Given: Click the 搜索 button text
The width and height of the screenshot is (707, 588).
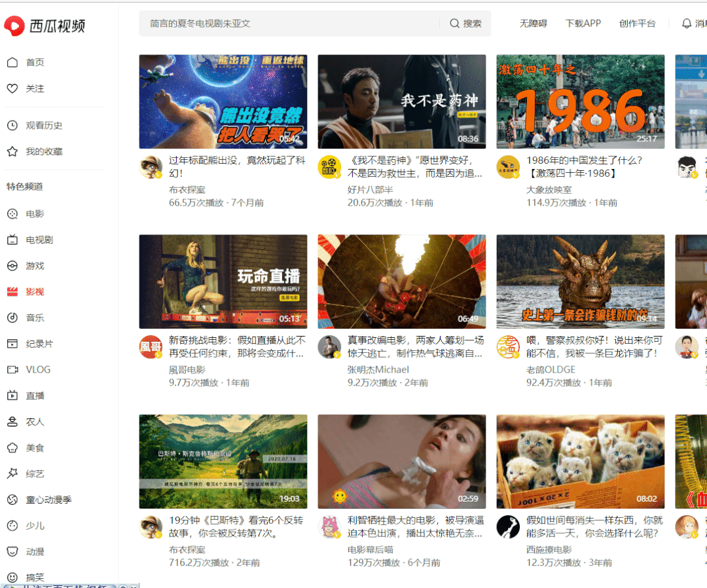Looking at the screenshot, I should click(x=472, y=24).
